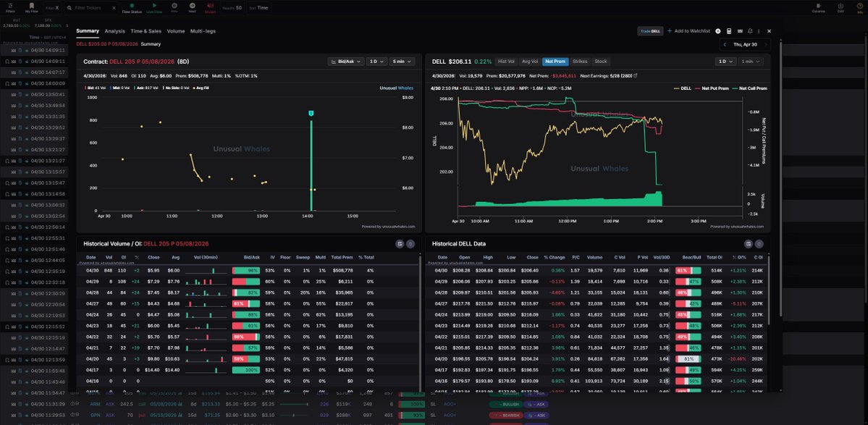Open the Time & Sales tab

146,31
